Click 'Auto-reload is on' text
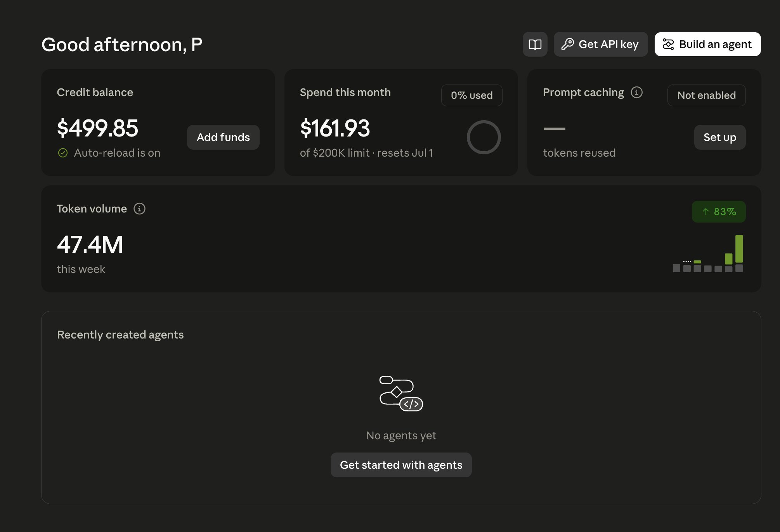Image resolution: width=780 pixels, height=532 pixels. tap(117, 153)
